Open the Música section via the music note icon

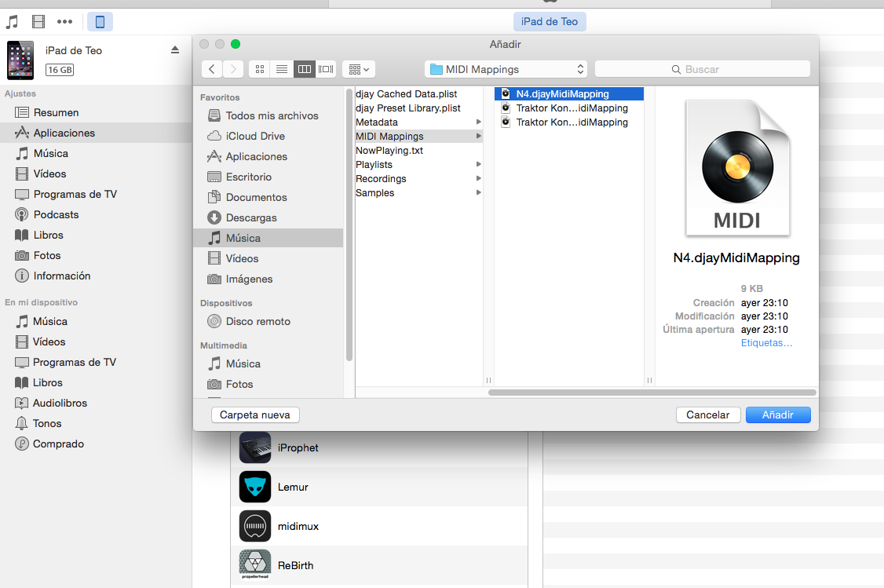point(11,21)
